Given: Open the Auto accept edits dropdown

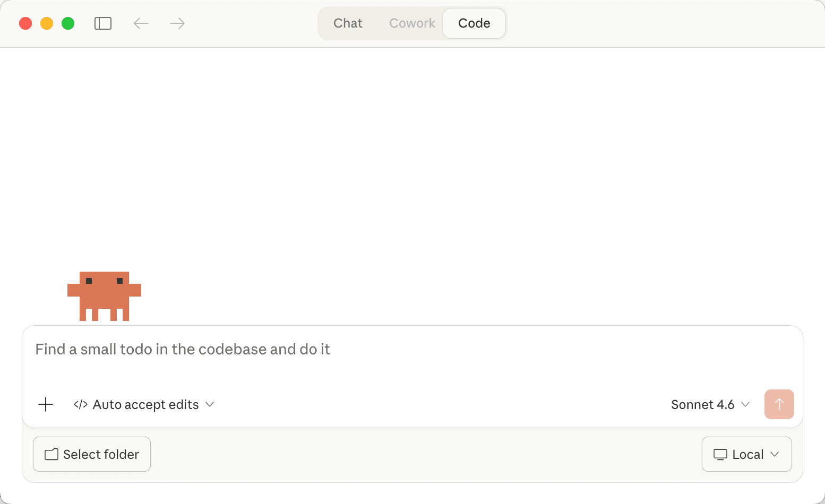Looking at the screenshot, I should click(210, 404).
